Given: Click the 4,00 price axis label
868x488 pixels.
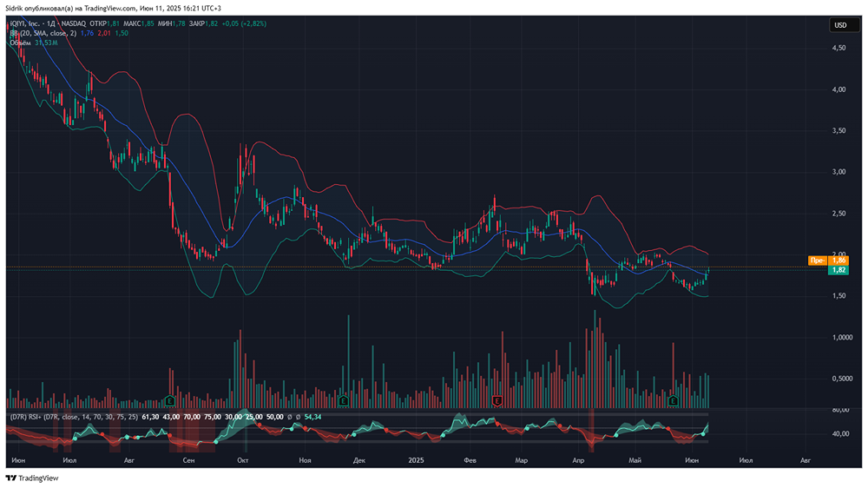Looking at the screenshot, I should (838, 89).
